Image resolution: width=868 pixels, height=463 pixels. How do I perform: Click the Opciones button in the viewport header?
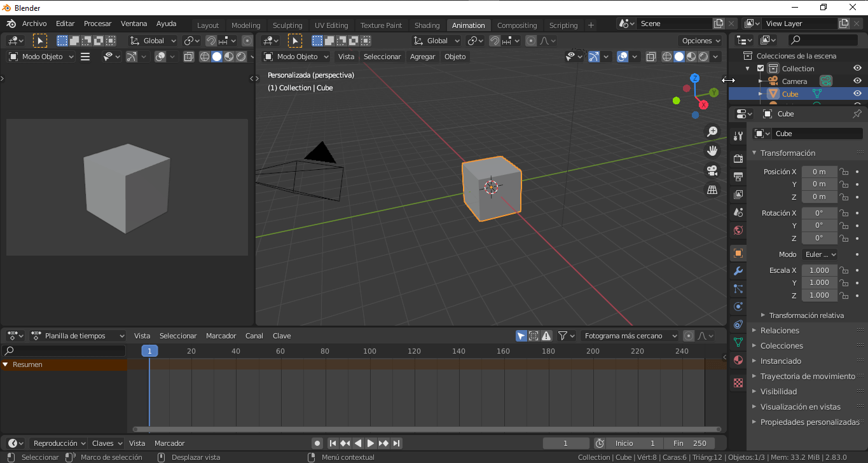[x=700, y=40]
